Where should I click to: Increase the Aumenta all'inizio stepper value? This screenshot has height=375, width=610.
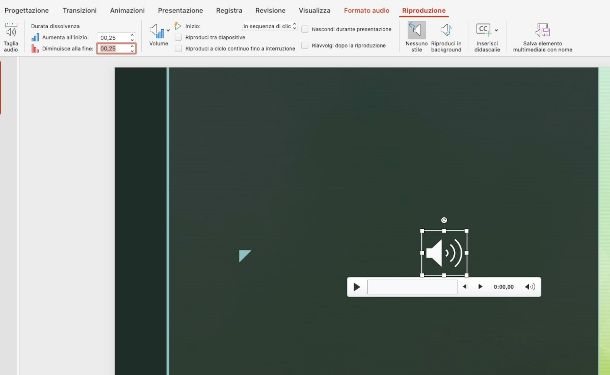[x=132, y=35]
